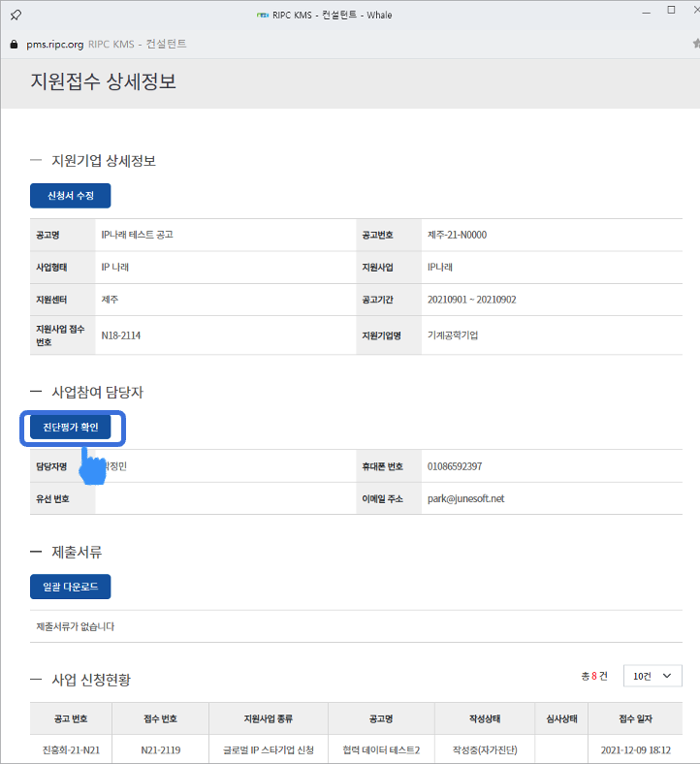Maximize the Whale browser window
Image resolution: width=700 pixels, height=764 pixels.
click(670, 12)
